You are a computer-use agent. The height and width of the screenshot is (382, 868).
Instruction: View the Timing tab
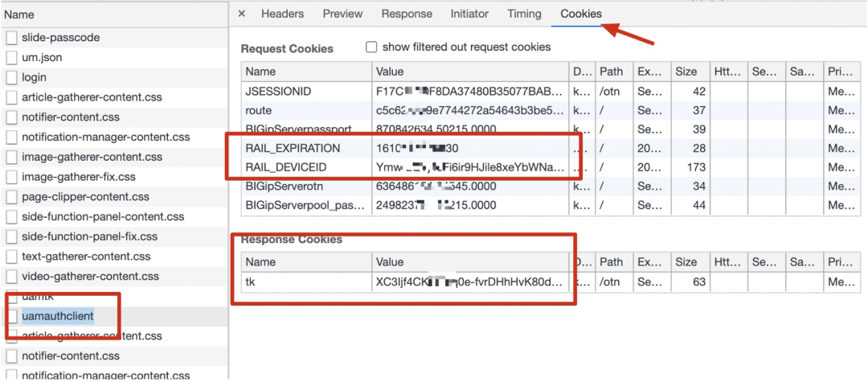pos(524,14)
